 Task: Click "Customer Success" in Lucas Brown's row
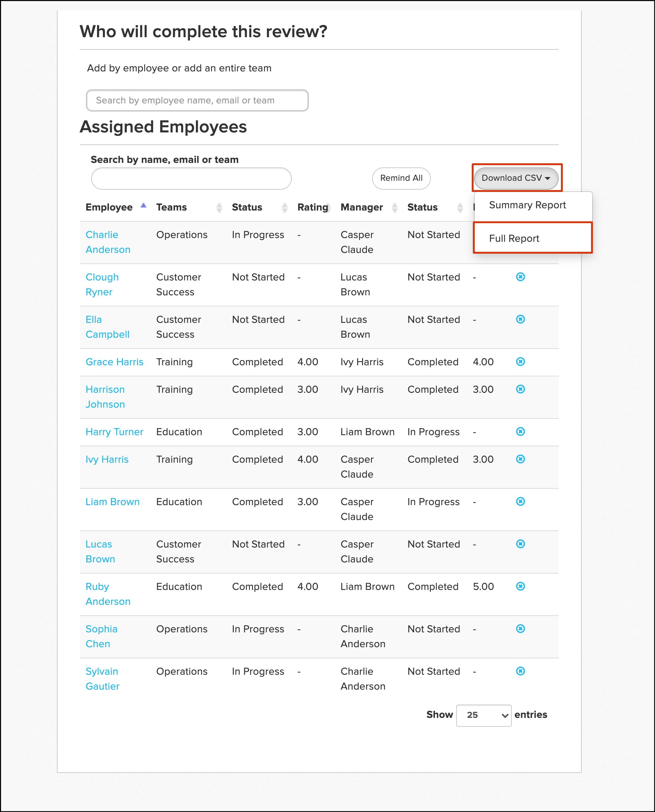178,551
